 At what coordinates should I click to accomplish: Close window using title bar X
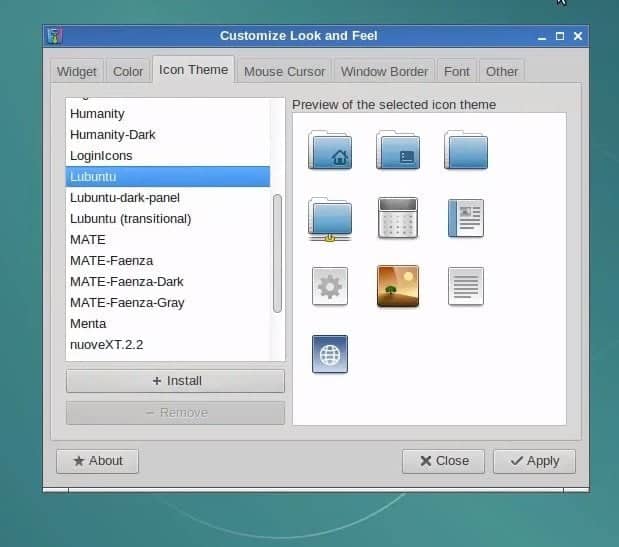pyautogui.click(x=578, y=36)
